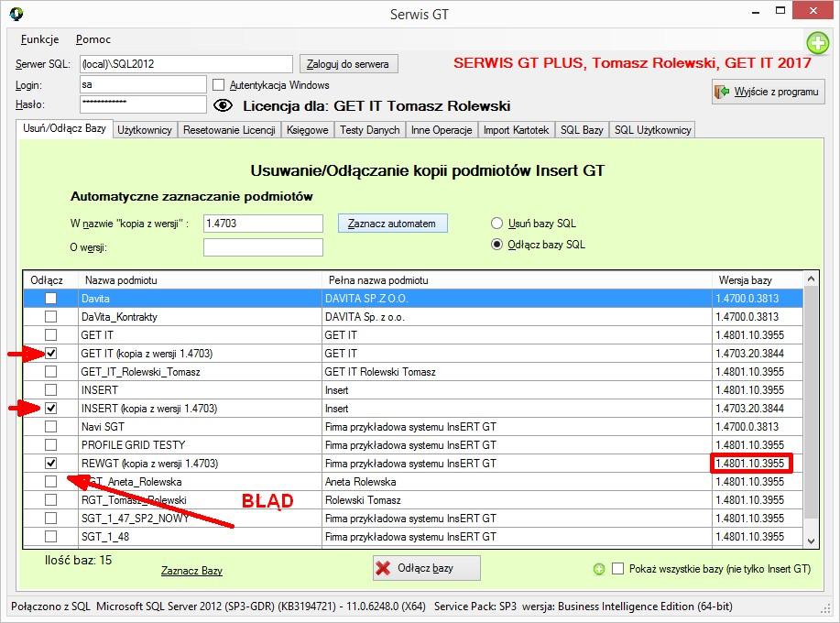Open the Księgowe tab

[x=308, y=130]
